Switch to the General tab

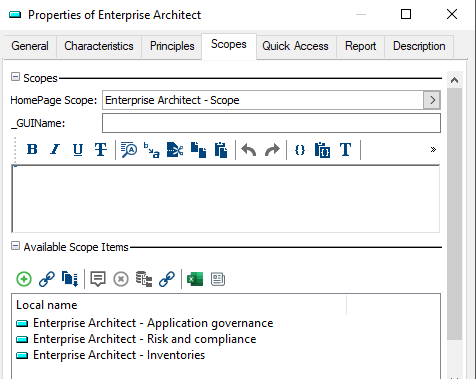30,46
